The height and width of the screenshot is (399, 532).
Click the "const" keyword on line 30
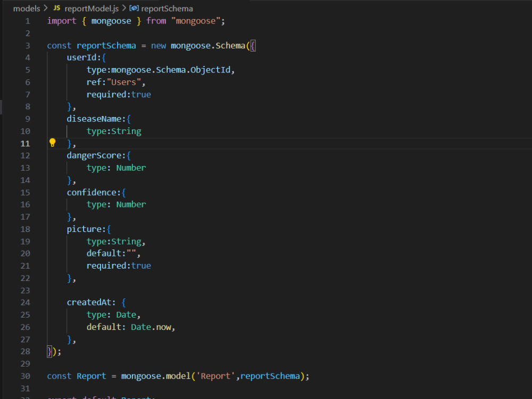(60, 376)
